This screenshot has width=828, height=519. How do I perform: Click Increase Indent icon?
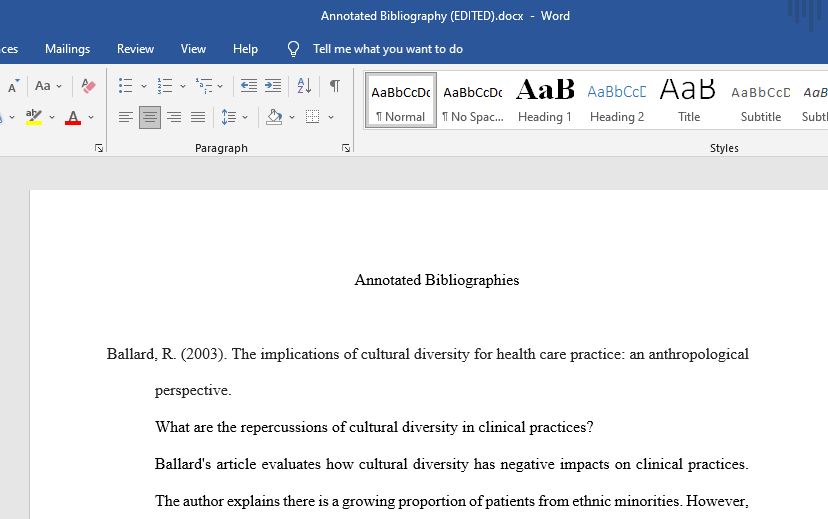click(273, 86)
